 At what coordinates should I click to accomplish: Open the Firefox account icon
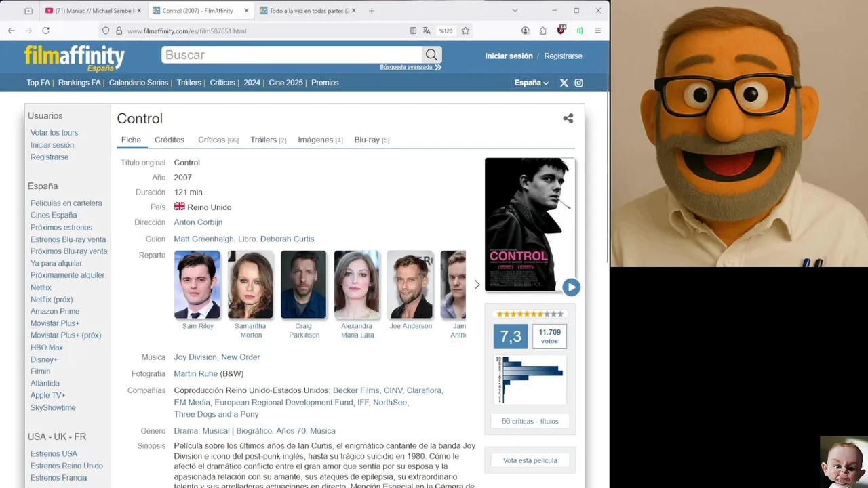click(526, 30)
